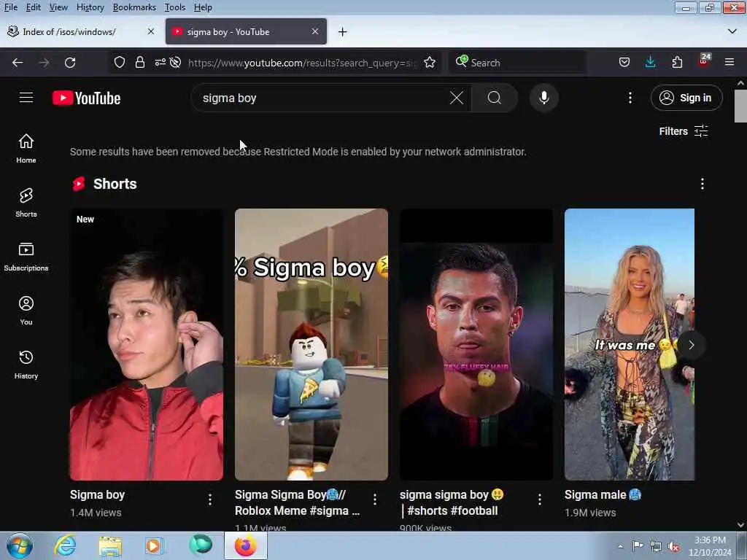Screen dimensions: 747x560
Task: Open the extension icon with 24 badge
Action: (704, 61)
